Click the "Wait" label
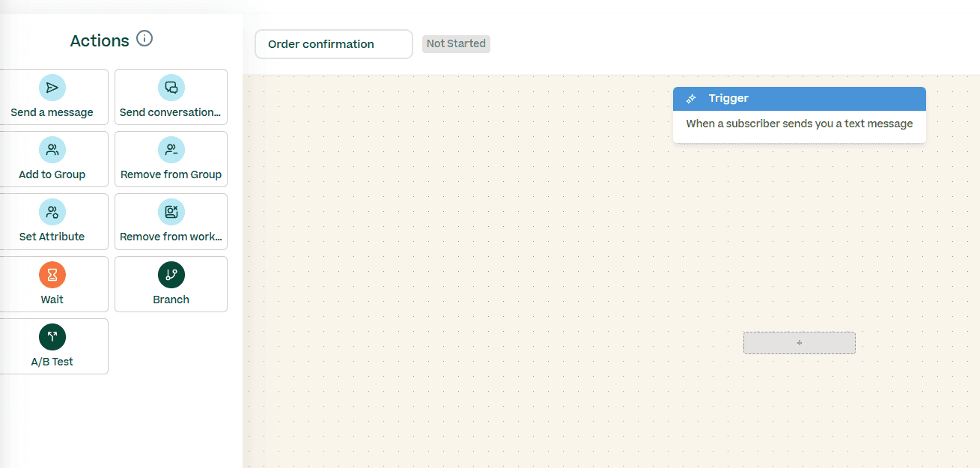Image resolution: width=980 pixels, height=468 pixels. tap(52, 300)
